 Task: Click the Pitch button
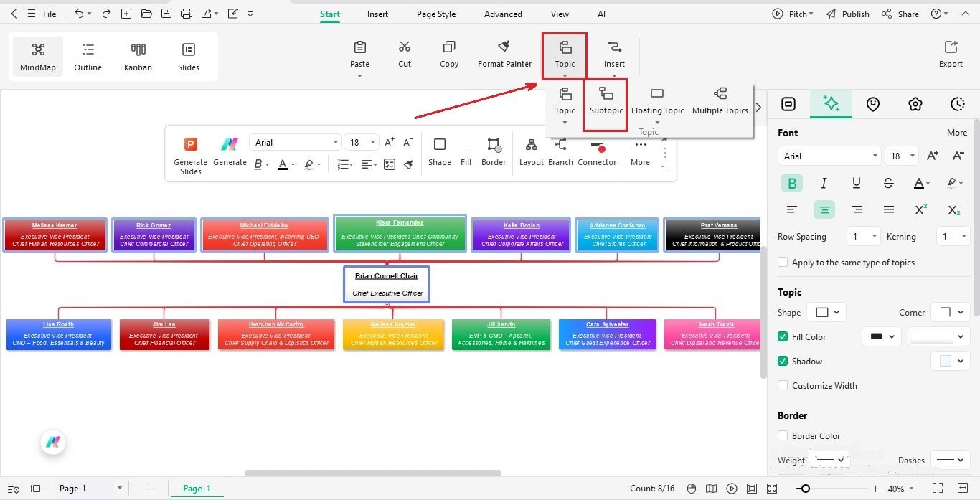793,14
